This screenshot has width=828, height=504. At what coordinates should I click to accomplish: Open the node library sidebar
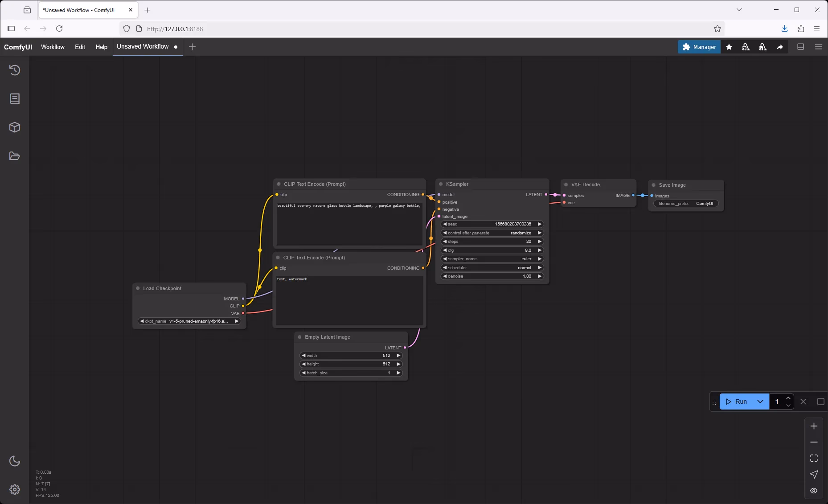(15, 98)
